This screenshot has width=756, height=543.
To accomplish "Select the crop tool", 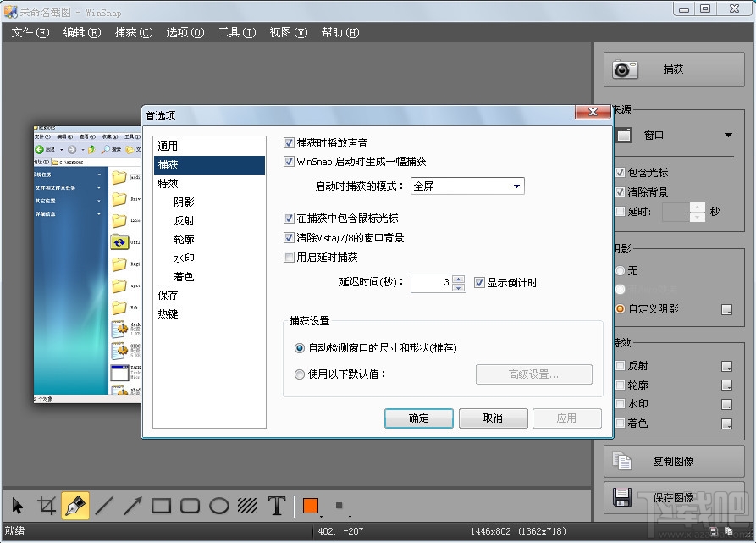I will pyautogui.click(x=47, y=506).
